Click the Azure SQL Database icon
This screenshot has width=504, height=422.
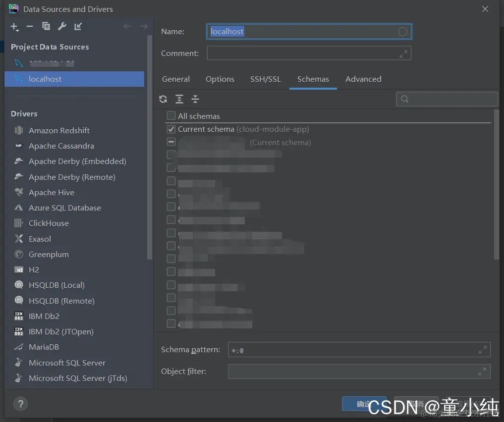tap(19, 208)
